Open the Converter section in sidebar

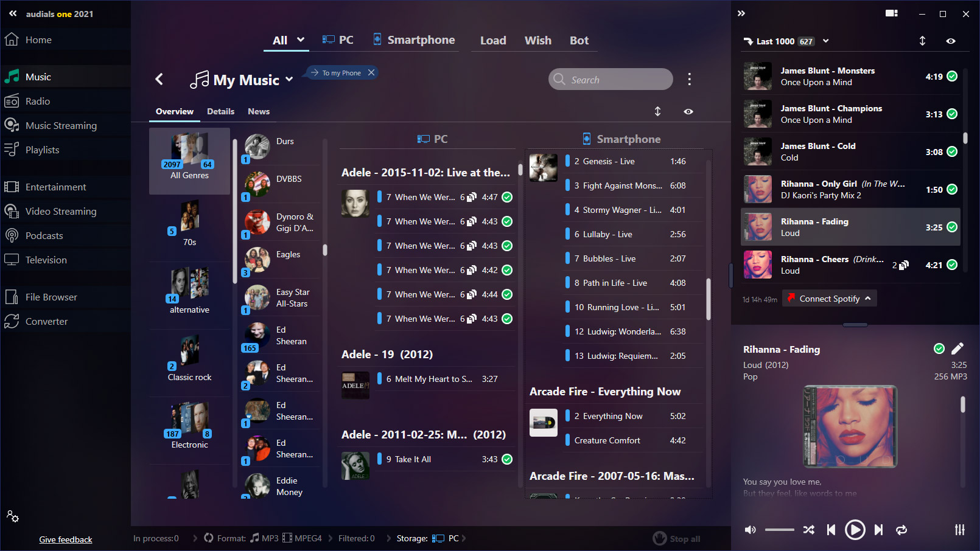(x=46, y=322)
